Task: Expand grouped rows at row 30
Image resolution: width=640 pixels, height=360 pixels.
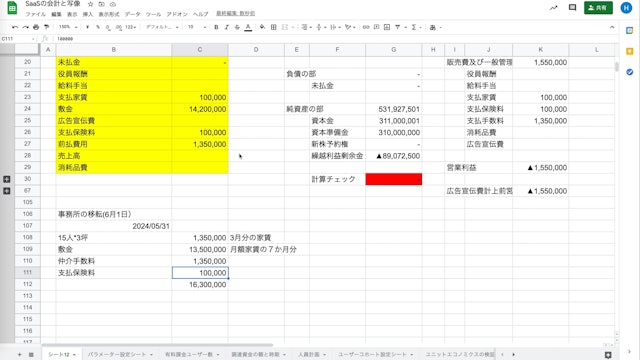Action: [x=7, y=179]
